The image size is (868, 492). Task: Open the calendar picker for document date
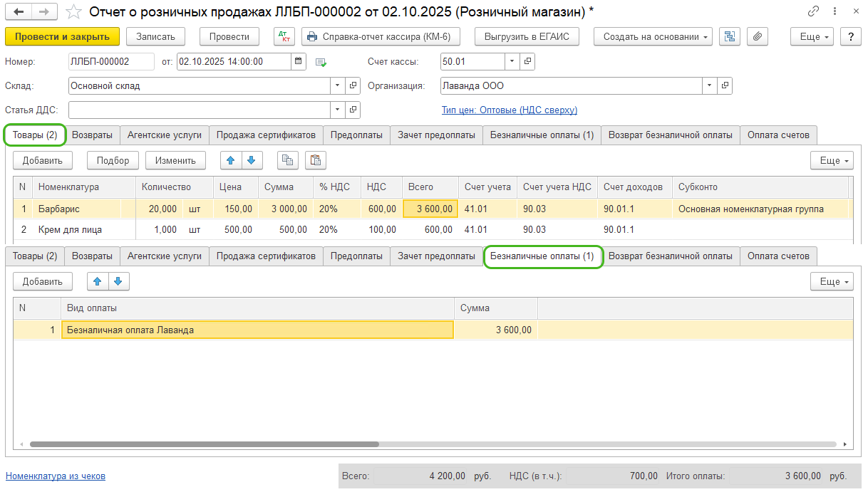(x=300, y=62)
